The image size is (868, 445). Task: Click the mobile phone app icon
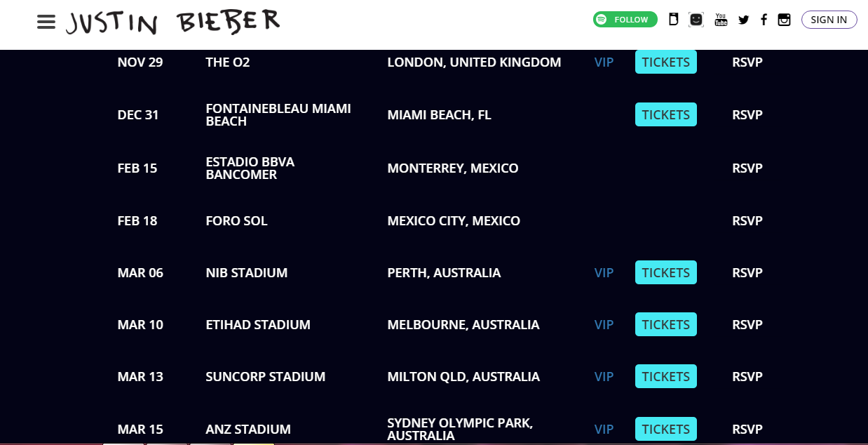[673, 20]
